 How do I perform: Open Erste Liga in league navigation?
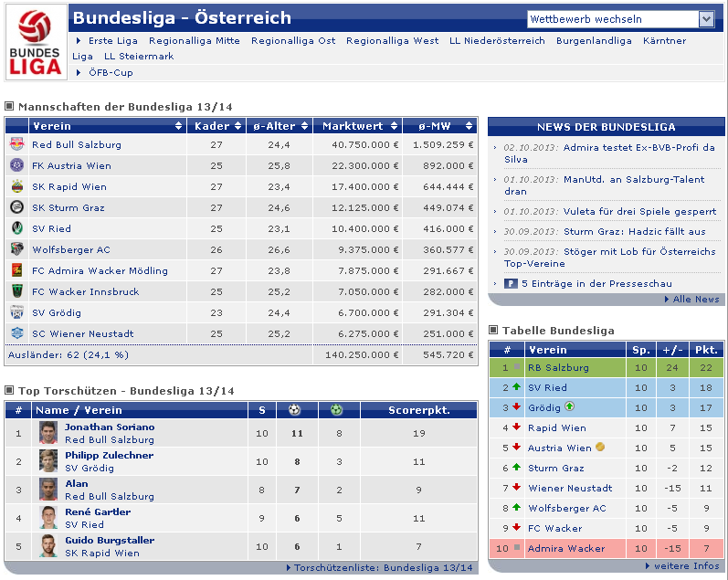(113, 41)
